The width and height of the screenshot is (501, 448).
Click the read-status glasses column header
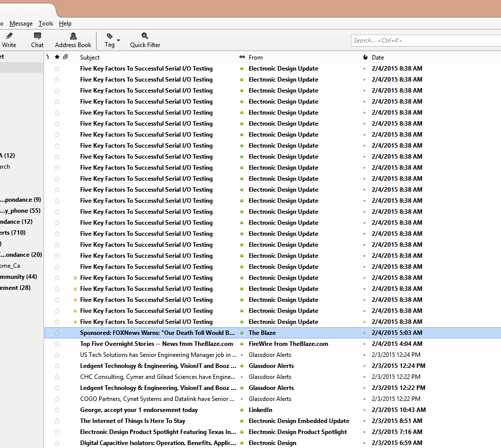pyautogui.click(x=242, y=57)
